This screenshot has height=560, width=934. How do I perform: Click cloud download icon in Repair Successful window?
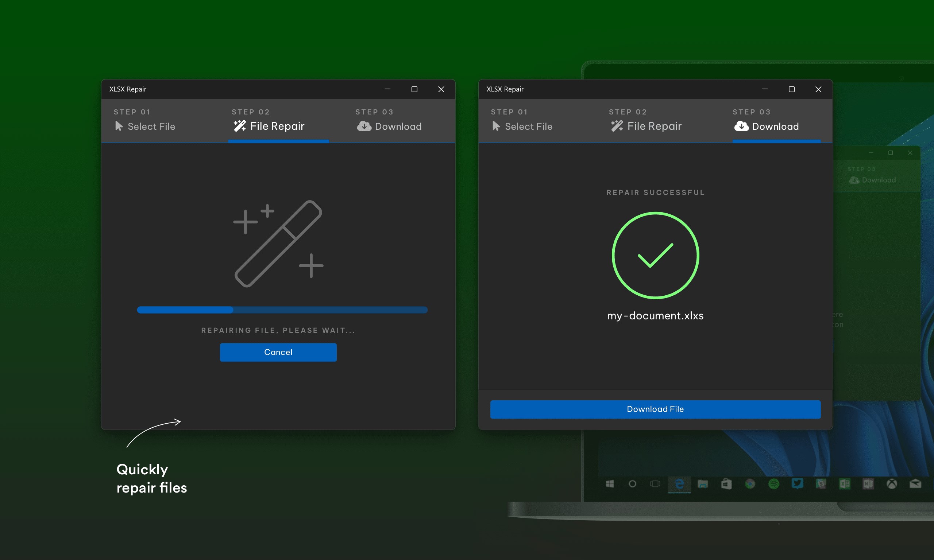(x=741, y=126)
